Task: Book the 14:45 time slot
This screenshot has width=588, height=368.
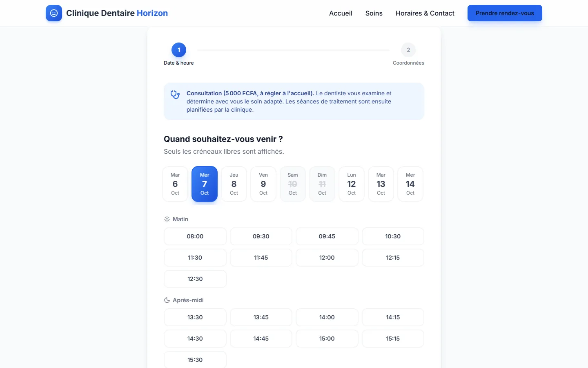Action: point(261,339)
